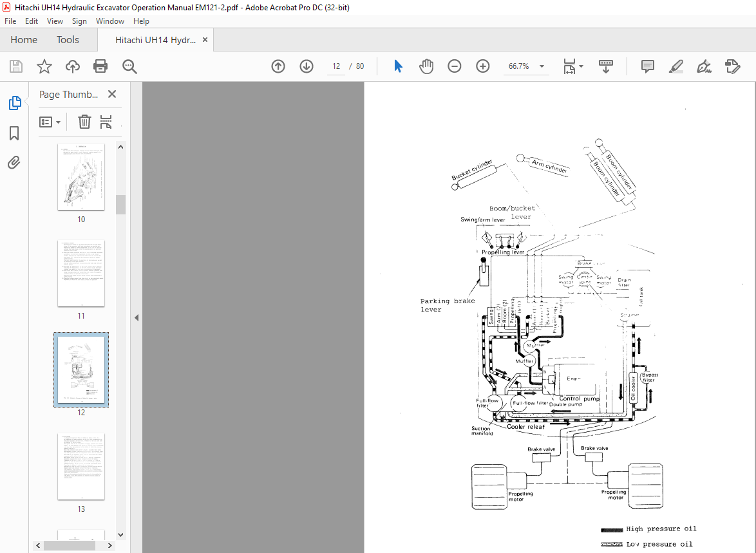Open the Sign document pen tool
This screenshot has width=756, height=553.
click(704, 66)
